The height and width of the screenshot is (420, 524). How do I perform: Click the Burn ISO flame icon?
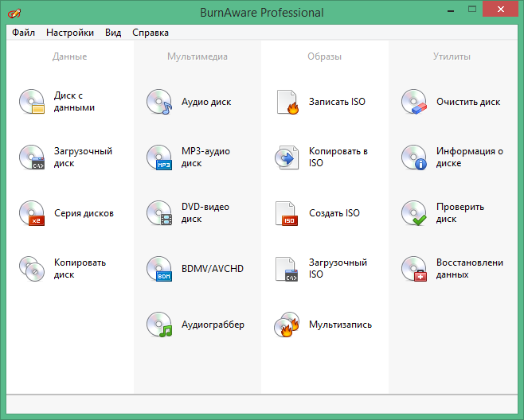pyautogui.click(x=287, y=102)
